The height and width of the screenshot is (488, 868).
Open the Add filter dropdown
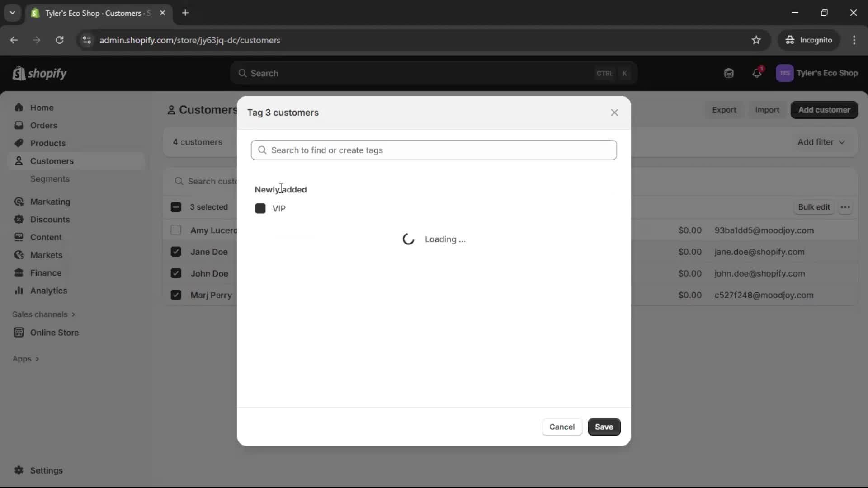(x=821, y=142)
